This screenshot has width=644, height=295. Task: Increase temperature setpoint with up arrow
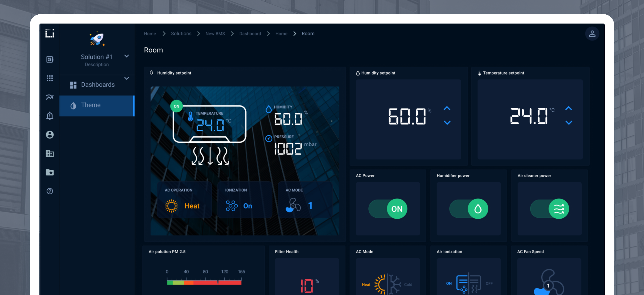point(569,108)
